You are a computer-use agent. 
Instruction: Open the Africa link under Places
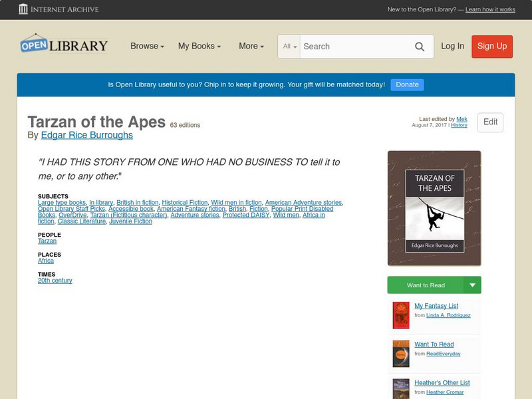coord(46,261)
